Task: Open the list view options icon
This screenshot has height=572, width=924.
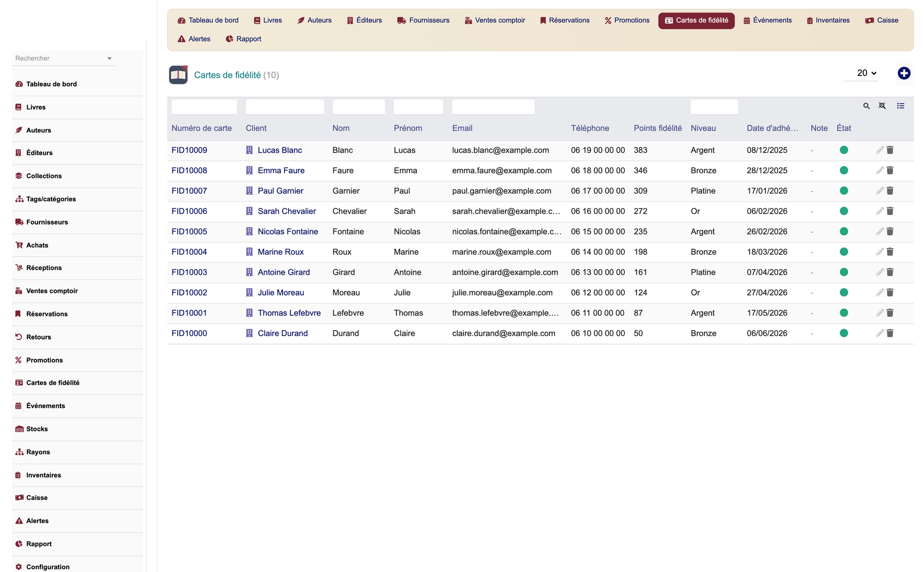Action: pos(900,106)
